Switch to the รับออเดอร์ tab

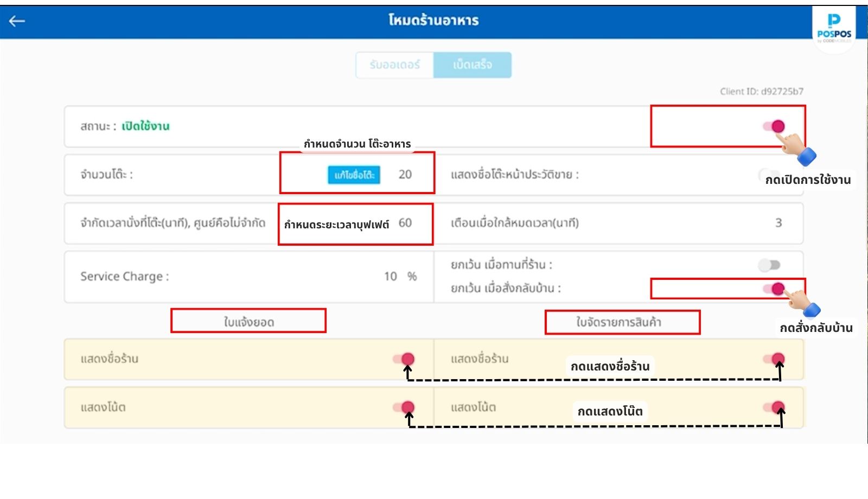394,65
